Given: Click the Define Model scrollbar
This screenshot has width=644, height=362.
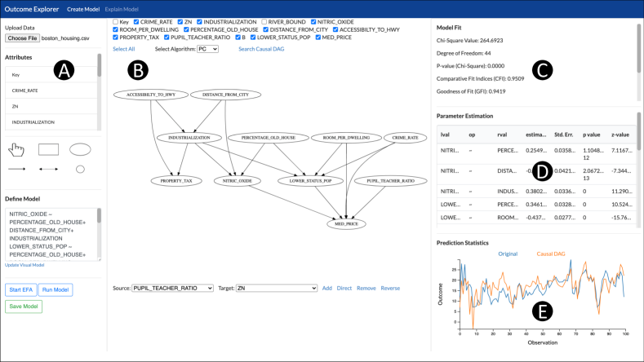Looking at the screenshot, I should [99, 215].
